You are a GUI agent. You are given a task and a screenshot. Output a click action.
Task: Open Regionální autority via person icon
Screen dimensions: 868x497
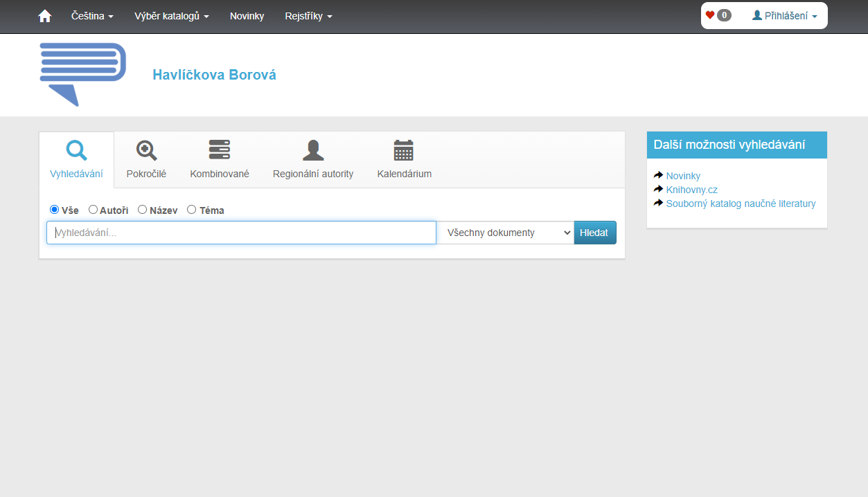point(313,150)
